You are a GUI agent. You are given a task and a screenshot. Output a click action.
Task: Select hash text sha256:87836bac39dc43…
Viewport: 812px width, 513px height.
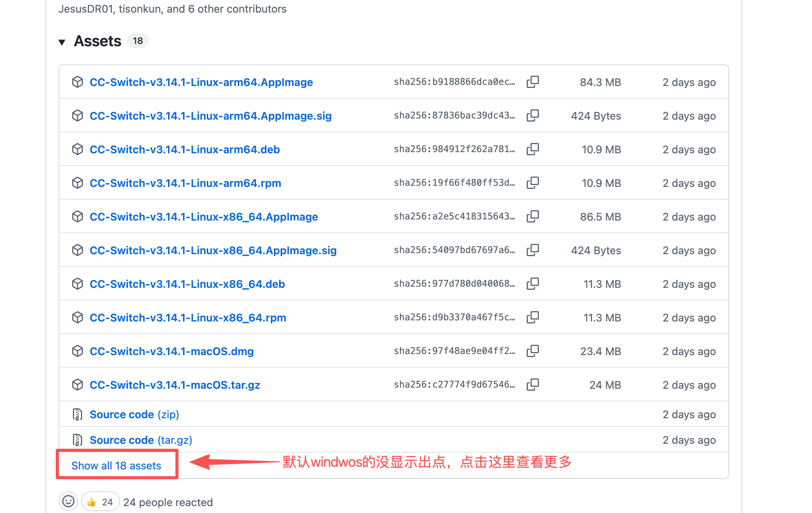[454, 115]
